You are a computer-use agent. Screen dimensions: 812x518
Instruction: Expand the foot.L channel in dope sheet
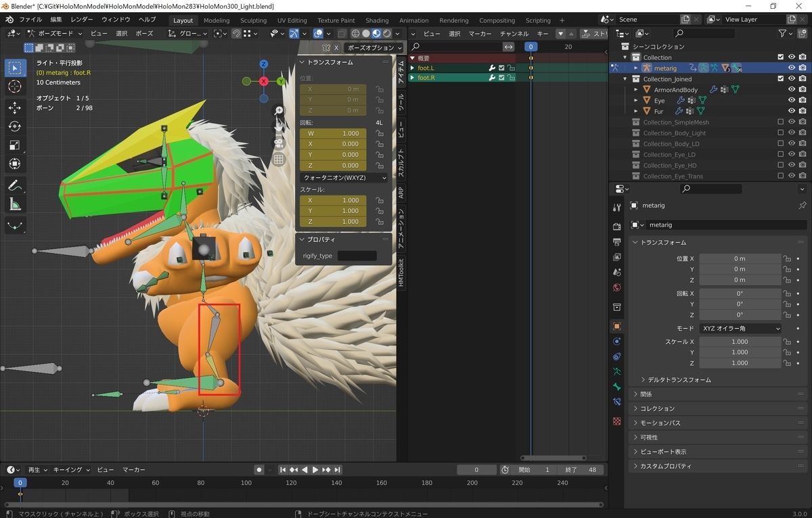[x=413, y=68]
